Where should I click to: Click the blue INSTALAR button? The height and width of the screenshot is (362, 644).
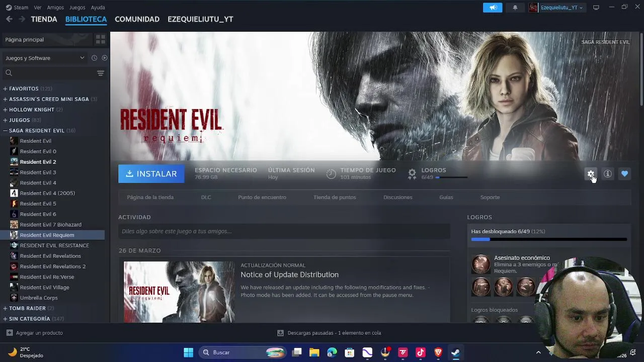pyautogui.click(x=151, y=173)
